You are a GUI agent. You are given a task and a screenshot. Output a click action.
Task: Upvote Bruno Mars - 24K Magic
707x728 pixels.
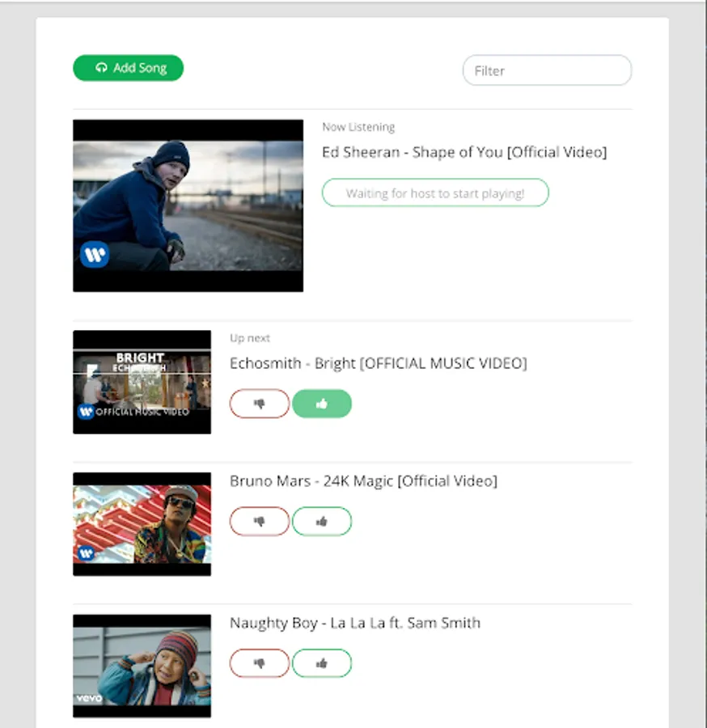(x=322, y=522)
